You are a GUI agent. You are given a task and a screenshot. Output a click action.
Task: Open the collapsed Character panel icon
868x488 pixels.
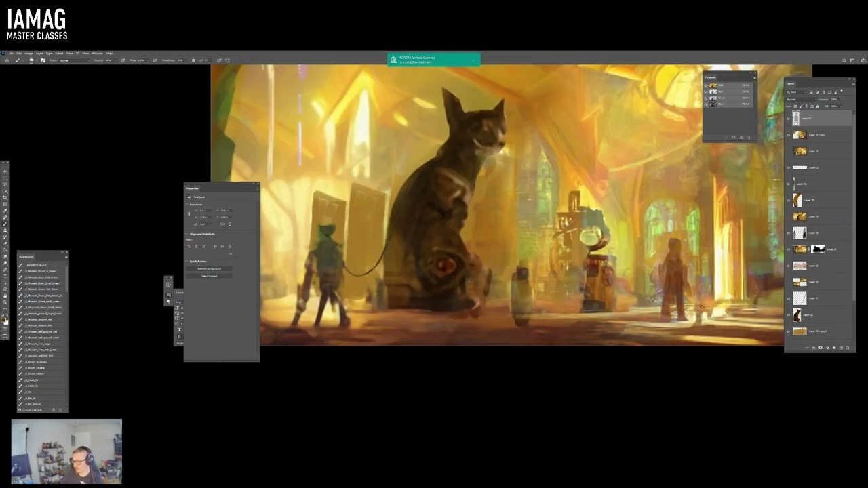click(x=168, y=294)
